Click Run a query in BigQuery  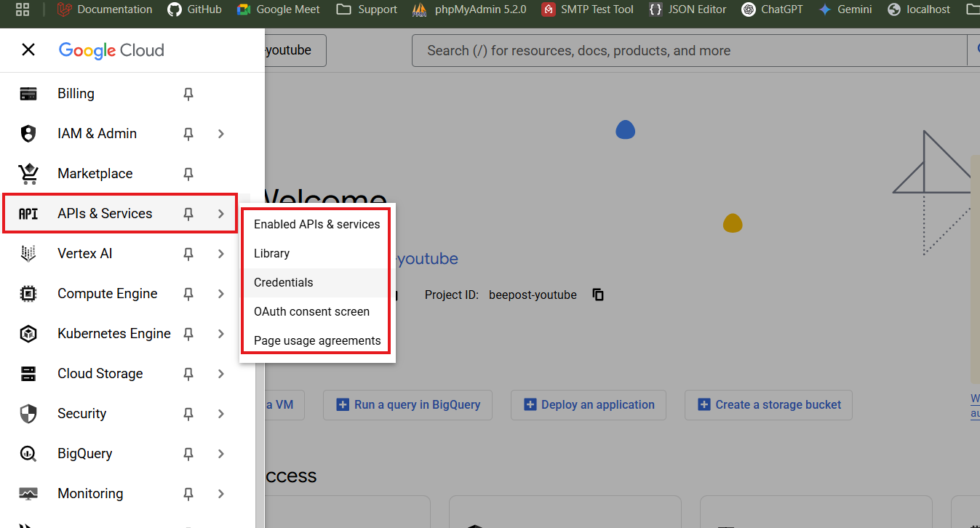(x=407, y=405)
